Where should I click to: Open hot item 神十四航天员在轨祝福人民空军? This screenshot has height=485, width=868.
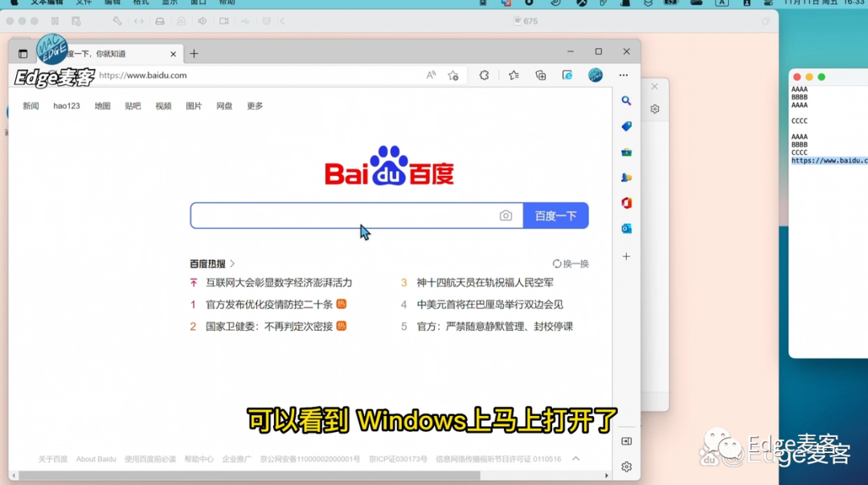(485, 283)
